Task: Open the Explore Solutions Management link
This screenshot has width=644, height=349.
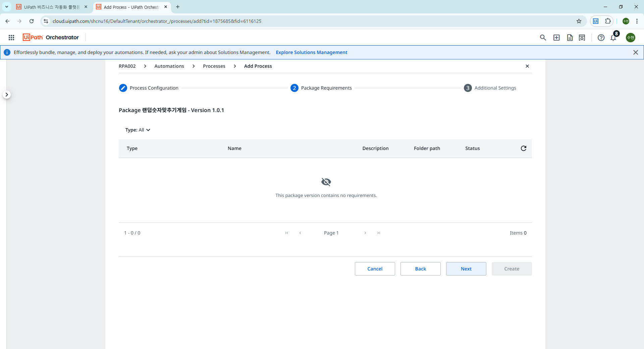Action: [312, 52]
